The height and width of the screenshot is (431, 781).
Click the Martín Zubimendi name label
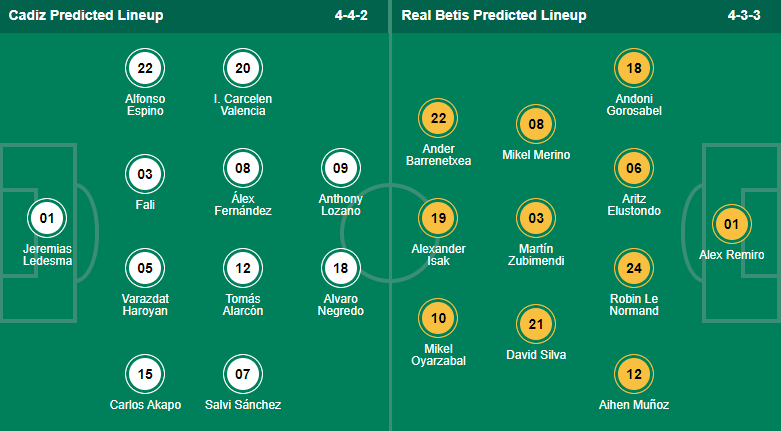(x=536, y=254)
